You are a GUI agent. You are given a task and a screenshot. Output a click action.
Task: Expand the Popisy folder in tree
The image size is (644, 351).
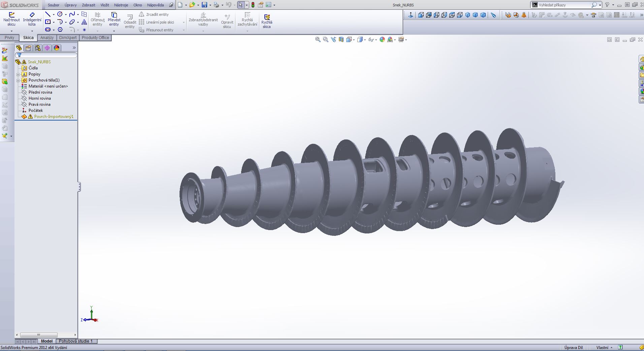click(x=18, y=74)
